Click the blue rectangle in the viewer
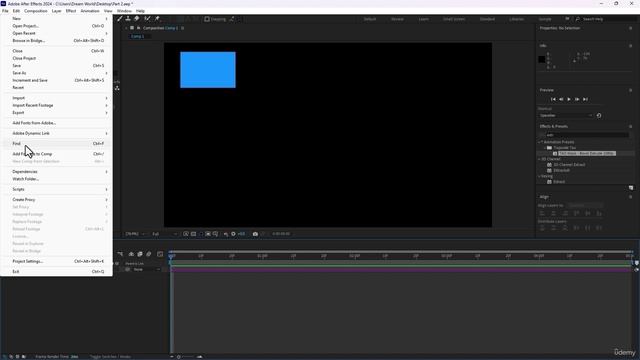This screenshot has width=640, height=360. (208, 70)
